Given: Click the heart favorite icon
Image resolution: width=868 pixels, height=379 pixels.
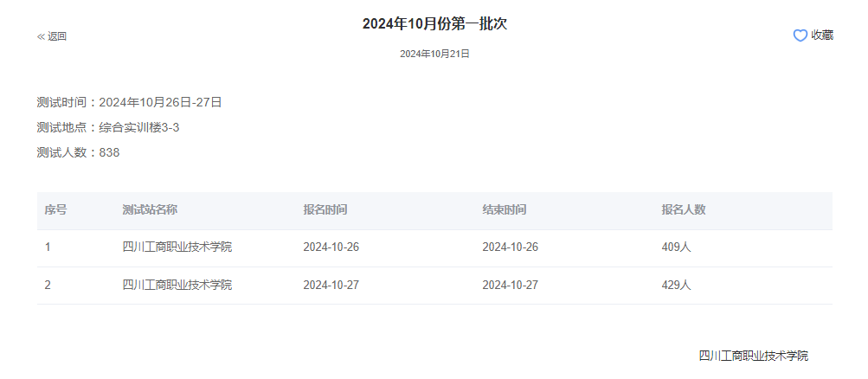Looking at the screenshot, I should (800, 35).
